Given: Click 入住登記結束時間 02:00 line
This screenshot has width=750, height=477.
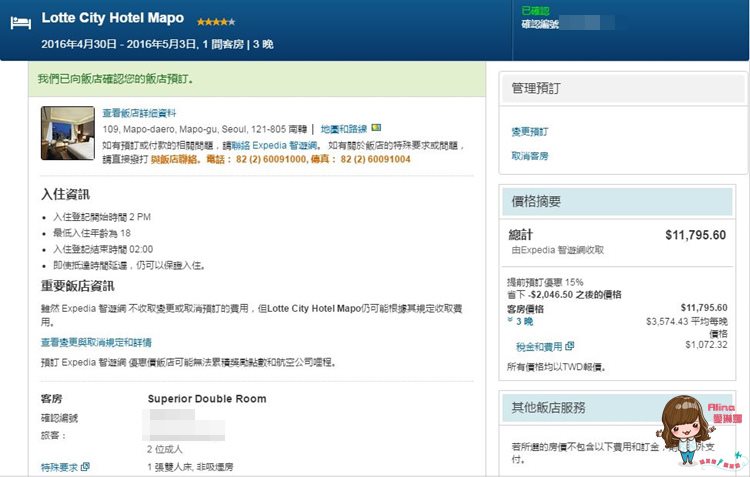Looking at the screenshot, I should tap(103, 249).
